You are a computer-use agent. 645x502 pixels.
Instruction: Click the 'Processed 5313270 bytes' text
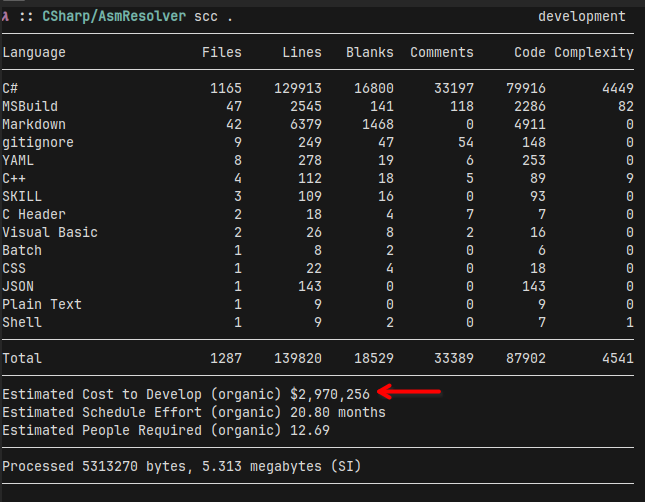pyautogui.click(x=97, y=467)
